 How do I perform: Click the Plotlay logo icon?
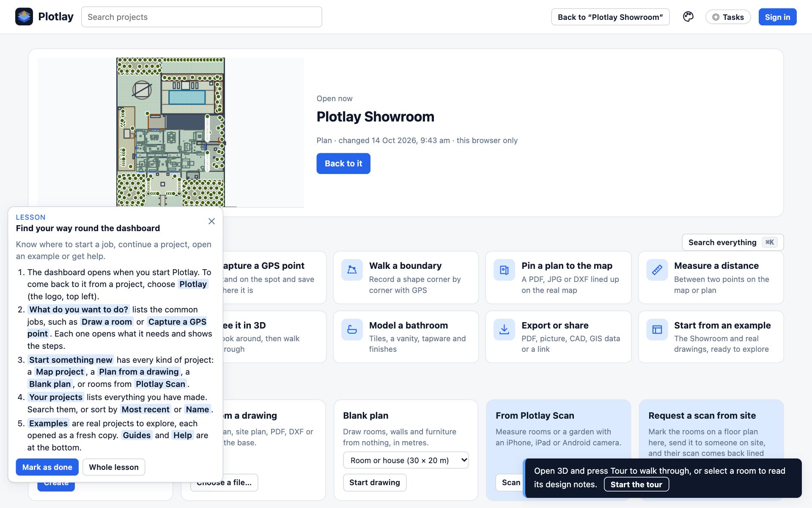24,17
